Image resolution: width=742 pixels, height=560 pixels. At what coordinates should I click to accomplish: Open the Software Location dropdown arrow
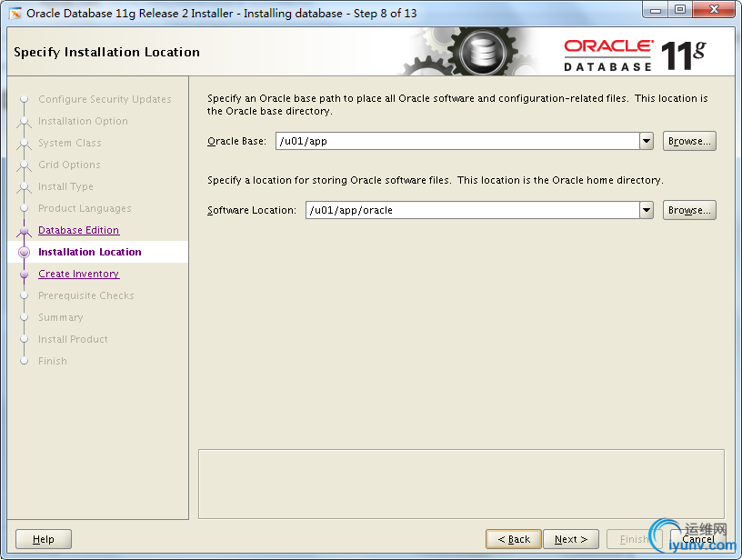coord(647,210)
